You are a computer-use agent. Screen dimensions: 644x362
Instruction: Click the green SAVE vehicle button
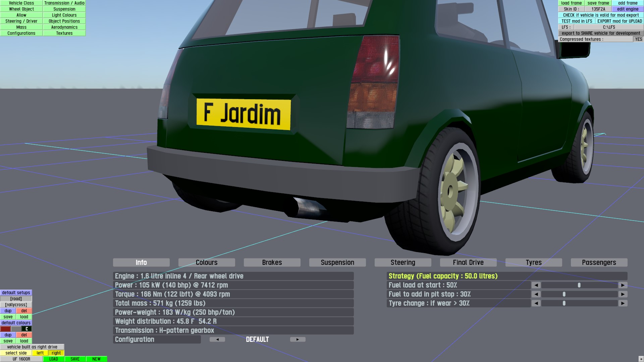tap(75, 359)
